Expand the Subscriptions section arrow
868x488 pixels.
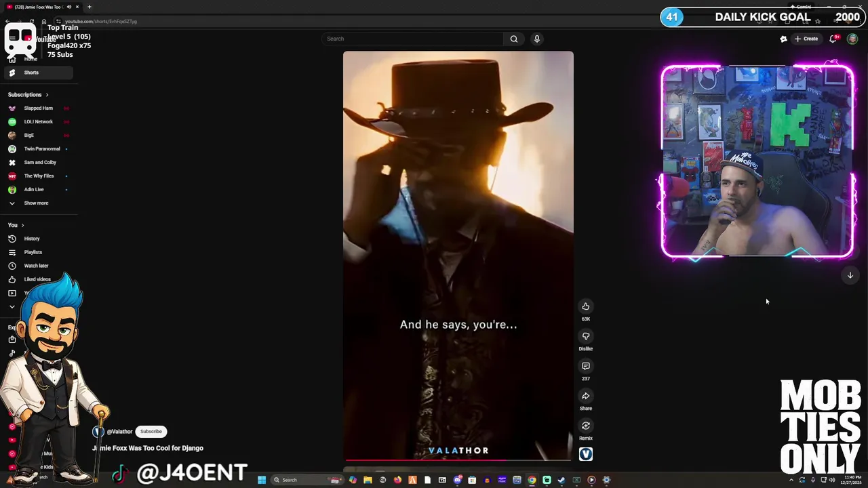[47, 95]
